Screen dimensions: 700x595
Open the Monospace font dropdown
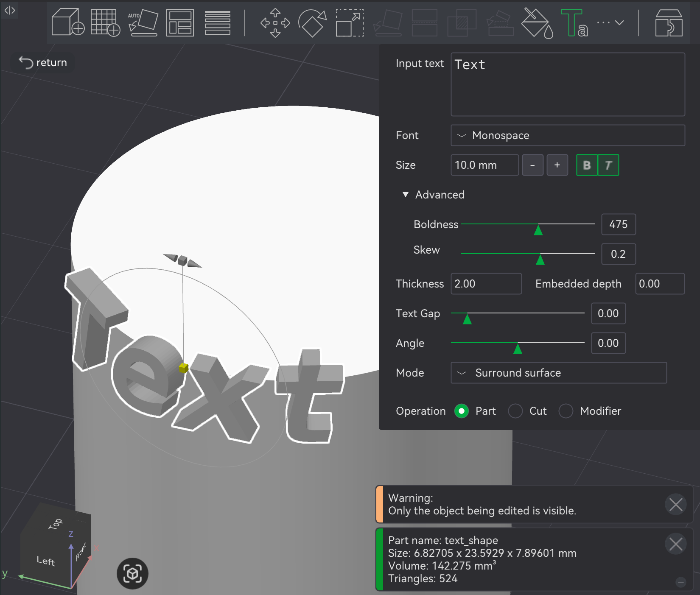(x=568, y=135)
